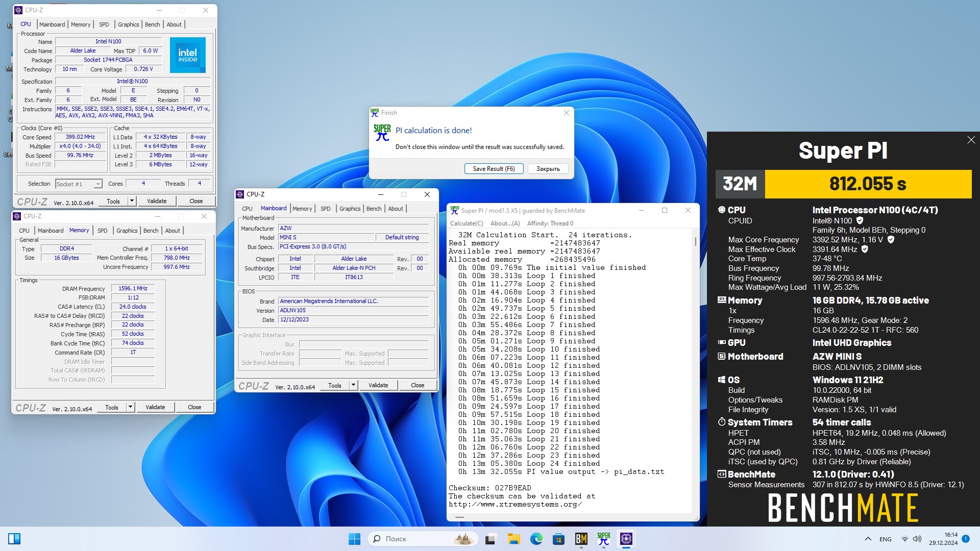Click the Checksum: 027B9EAD line
The image size is (980, 551).
coord(490,488)
